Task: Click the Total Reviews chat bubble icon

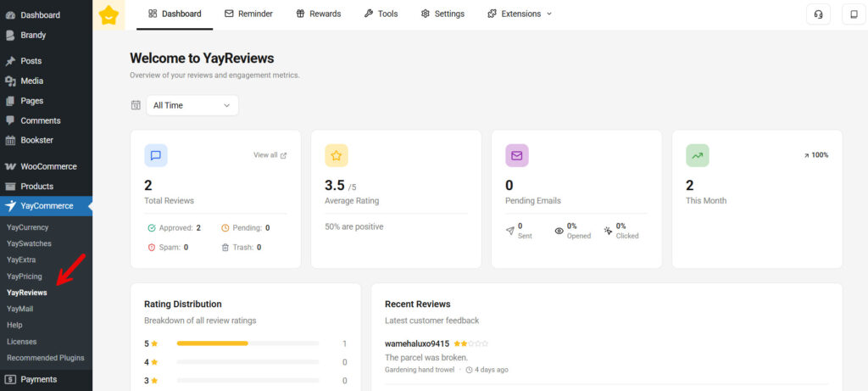Action: coord(156,155)
